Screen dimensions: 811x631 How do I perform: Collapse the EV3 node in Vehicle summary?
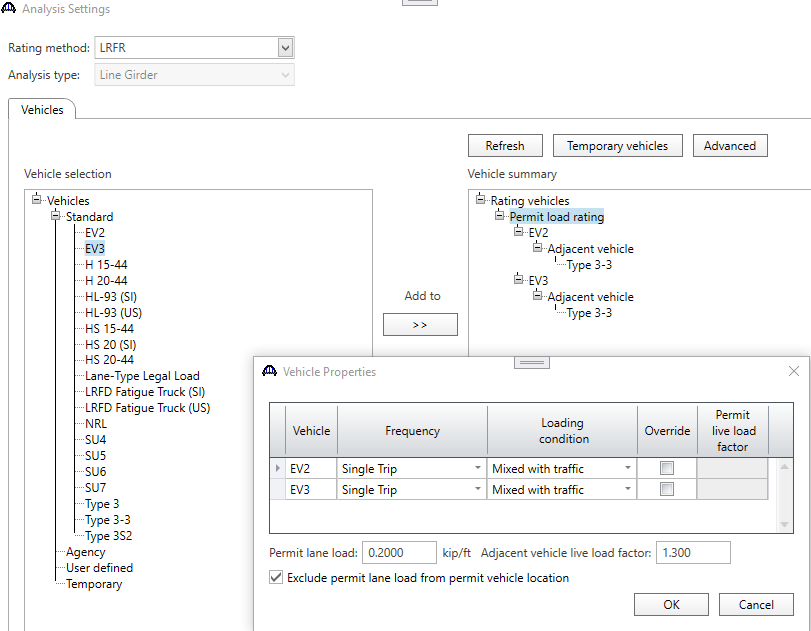click(519, 279)
